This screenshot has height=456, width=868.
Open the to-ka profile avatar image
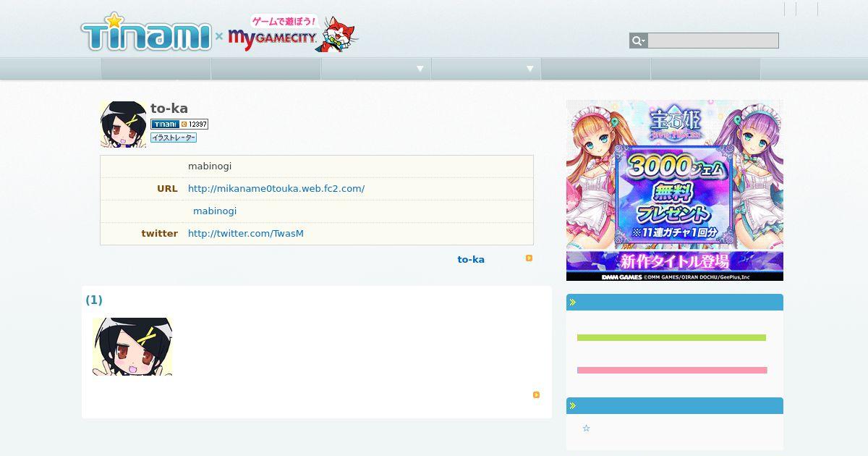pos(123,124)
